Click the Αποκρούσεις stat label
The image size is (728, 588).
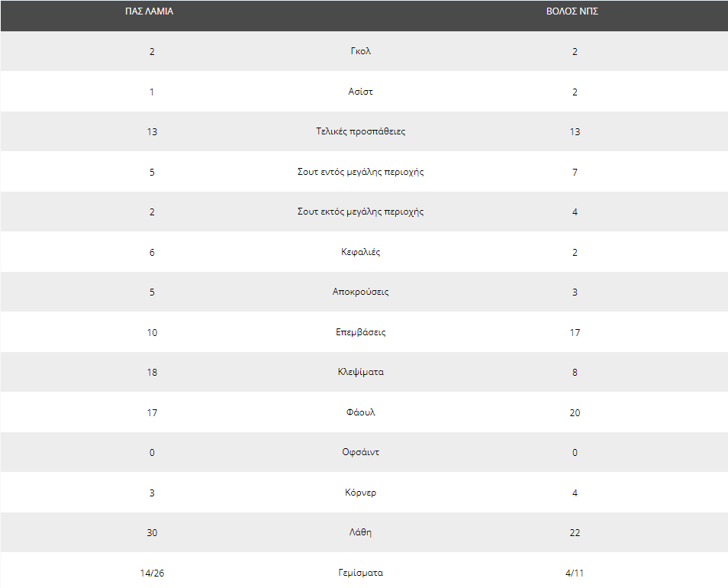tap(361, 292)
